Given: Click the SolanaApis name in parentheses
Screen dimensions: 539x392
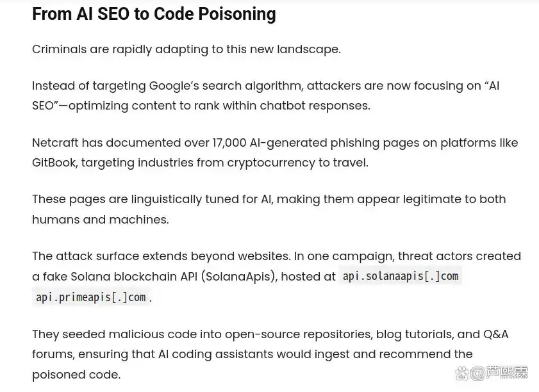Looking at the screenshot, I should point(238,276).
